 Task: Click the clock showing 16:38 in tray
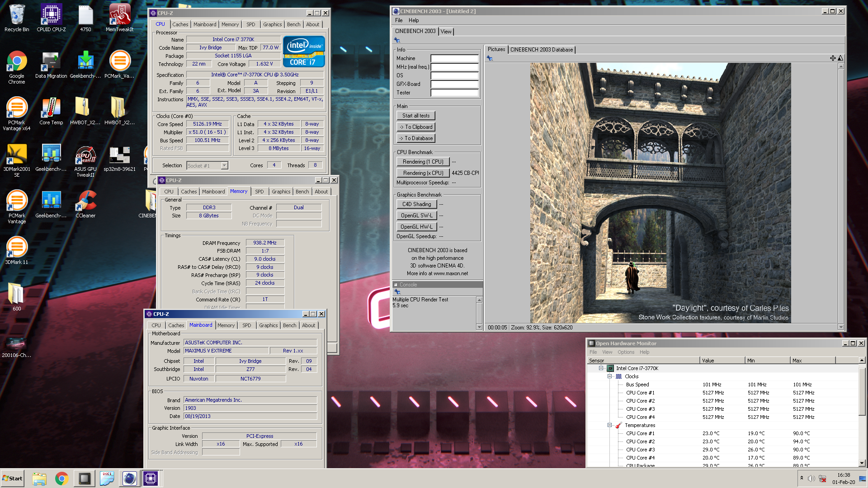click(x=844, y=475)
